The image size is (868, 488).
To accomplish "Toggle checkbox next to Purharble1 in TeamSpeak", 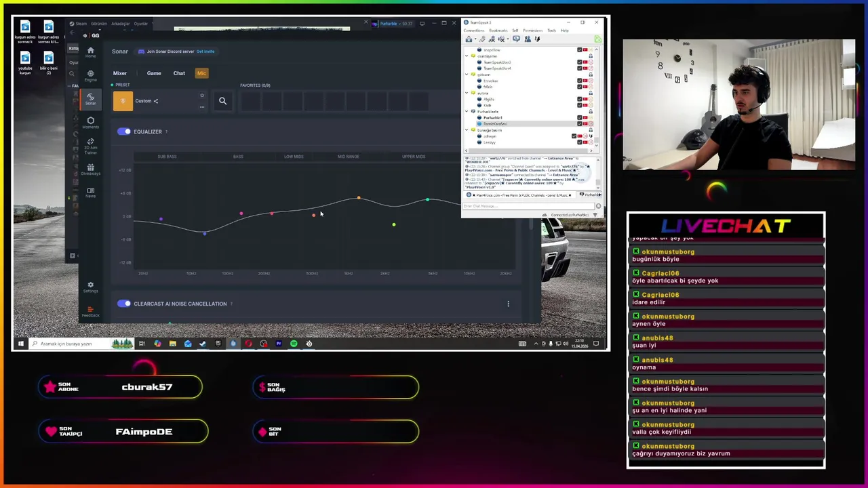I will click(580, 118).
